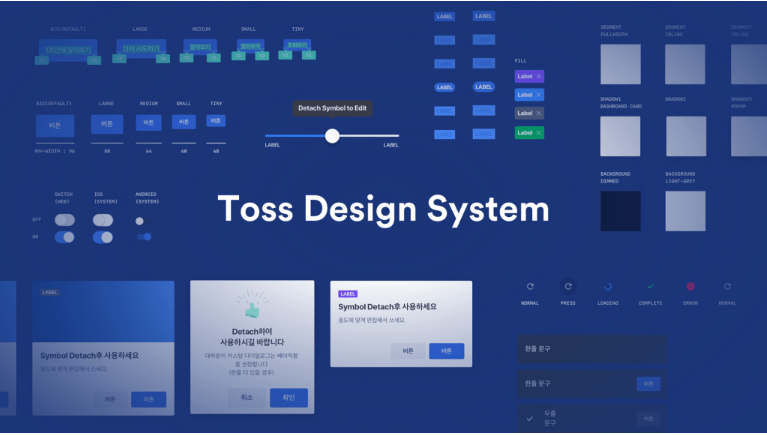Image resolution: width=767 pixels, height=435 pixels.
Task: Click the grey Label fill chip
Action: pos(529,114)
